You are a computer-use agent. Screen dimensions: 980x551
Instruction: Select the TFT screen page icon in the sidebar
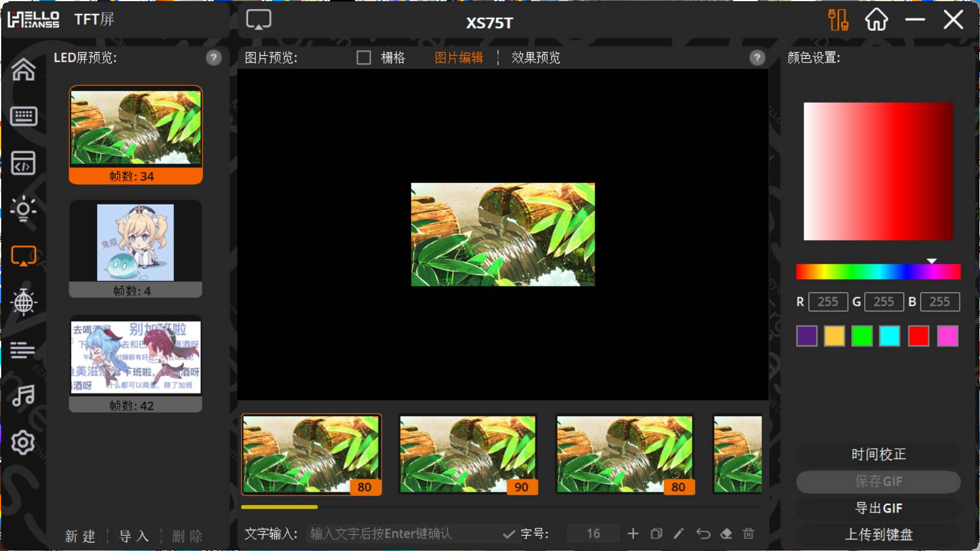(x=23, y=255)
